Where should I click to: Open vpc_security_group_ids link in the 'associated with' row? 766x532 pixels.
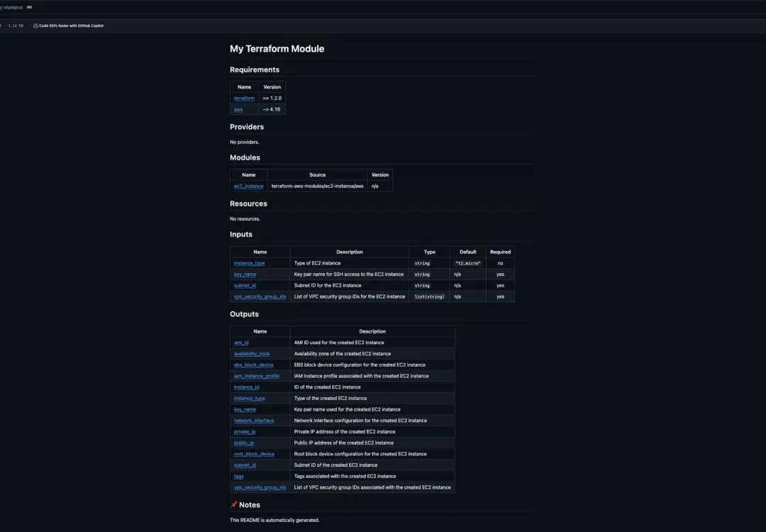click(x=260, y=487)
